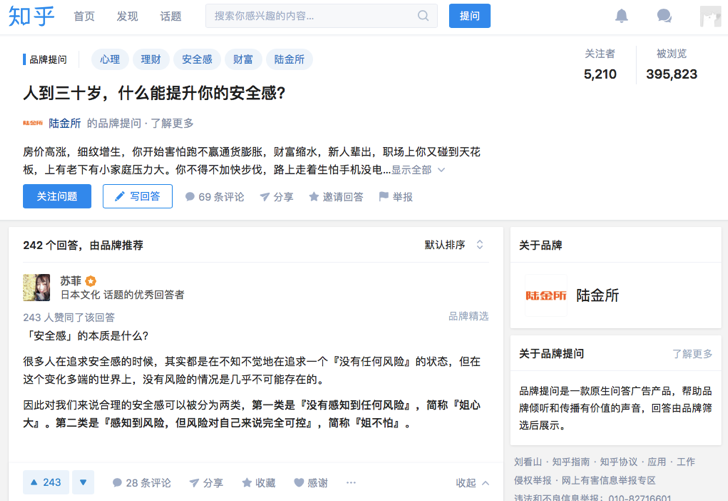
Task: Click 邀请回答 star icon
Action: click(336, 197)
